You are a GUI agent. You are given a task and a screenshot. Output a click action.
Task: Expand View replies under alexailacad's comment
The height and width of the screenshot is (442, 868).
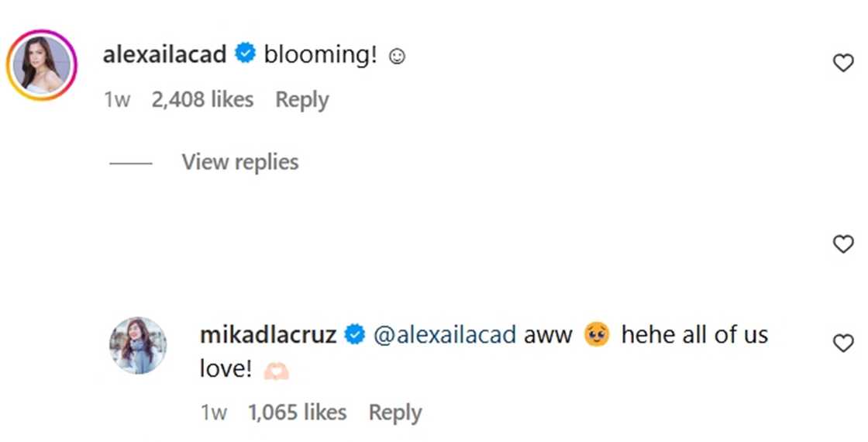coord(239,162)
